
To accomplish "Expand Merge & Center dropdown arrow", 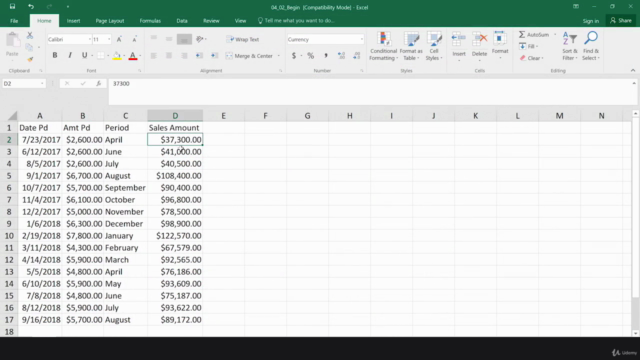I will tap(279, 56).
